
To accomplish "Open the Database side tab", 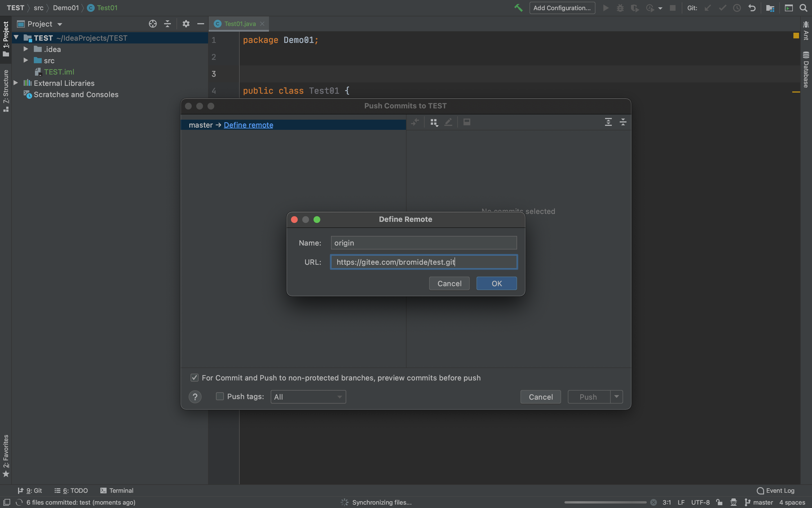I will [x=806, y=69].
